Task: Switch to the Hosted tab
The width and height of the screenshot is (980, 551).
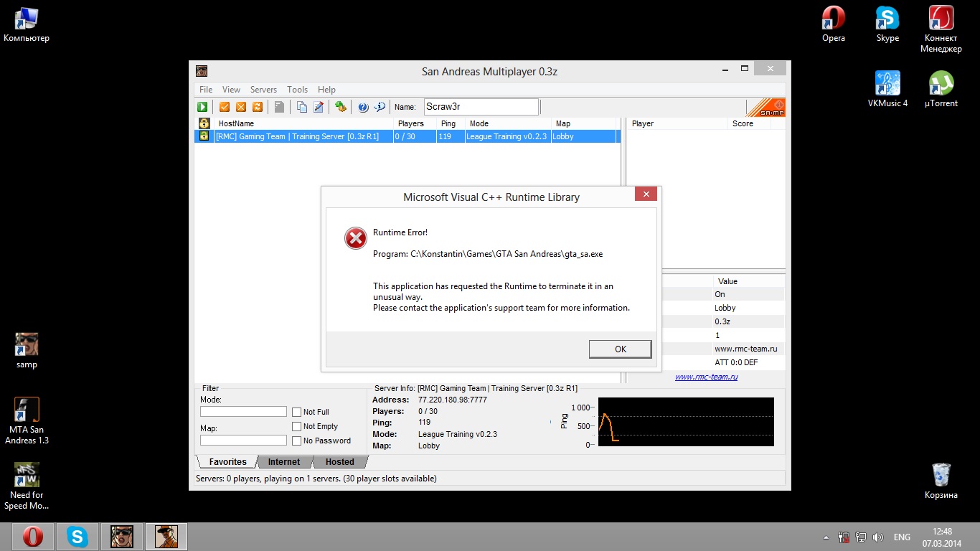Action: pyautogui.click(x=339, y=462)
